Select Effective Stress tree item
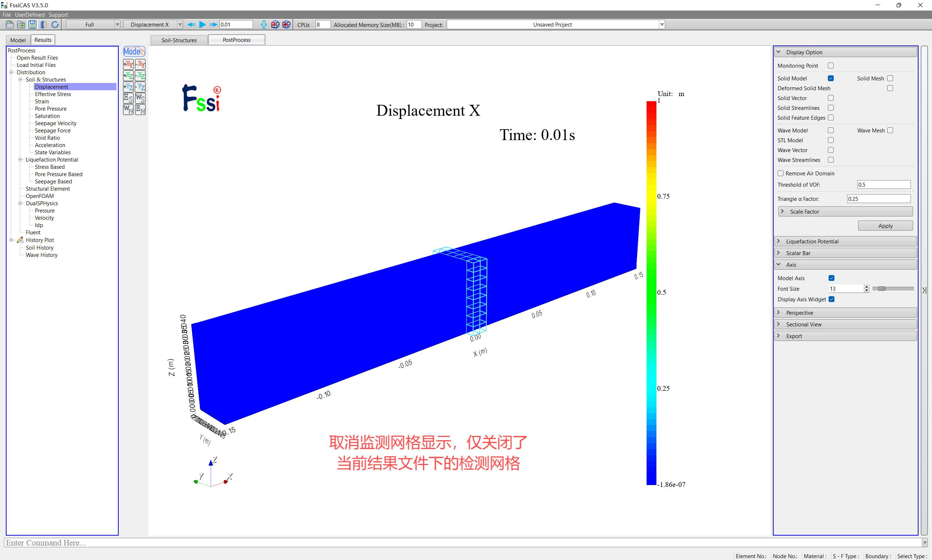Viewport: 932px width, 560px height. tap(53, 94)
